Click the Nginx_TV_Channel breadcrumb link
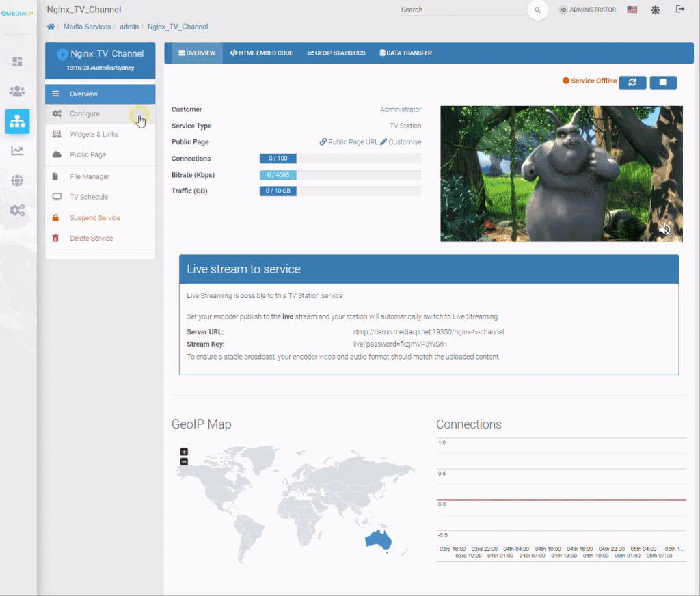The height and width of the screenshot is (596, 700). point(178,27)
